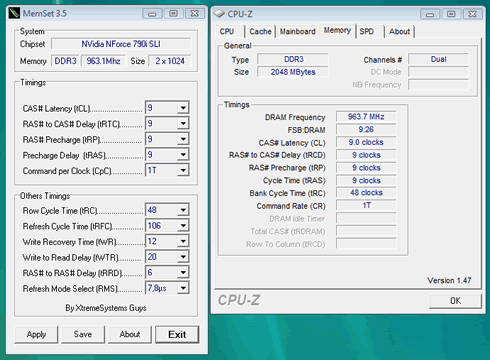The width and height of the screenshot is (490, 360).
Task: Open Write Recovery Time (tWR) dropdown
Action: pyautogui.click(x=183, y=241)
